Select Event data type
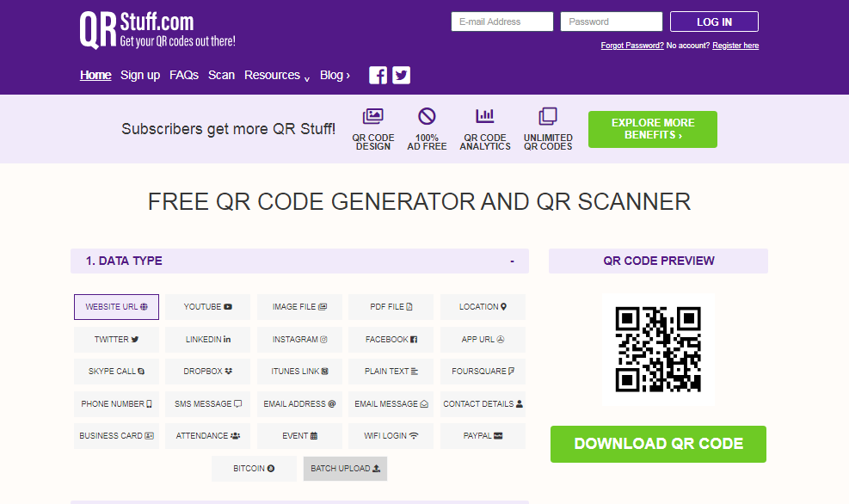This screenshot has width=849, height=504. point(299,436)
